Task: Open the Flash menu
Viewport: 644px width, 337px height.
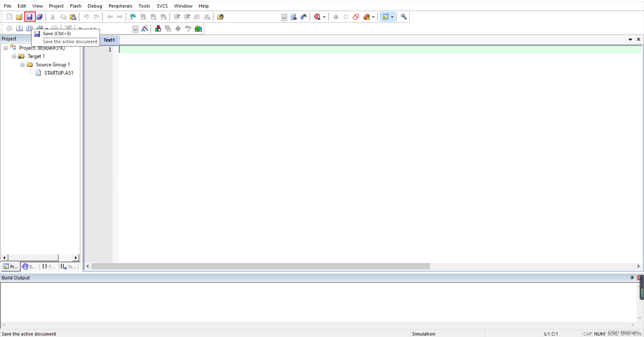Action: point(75,6)
